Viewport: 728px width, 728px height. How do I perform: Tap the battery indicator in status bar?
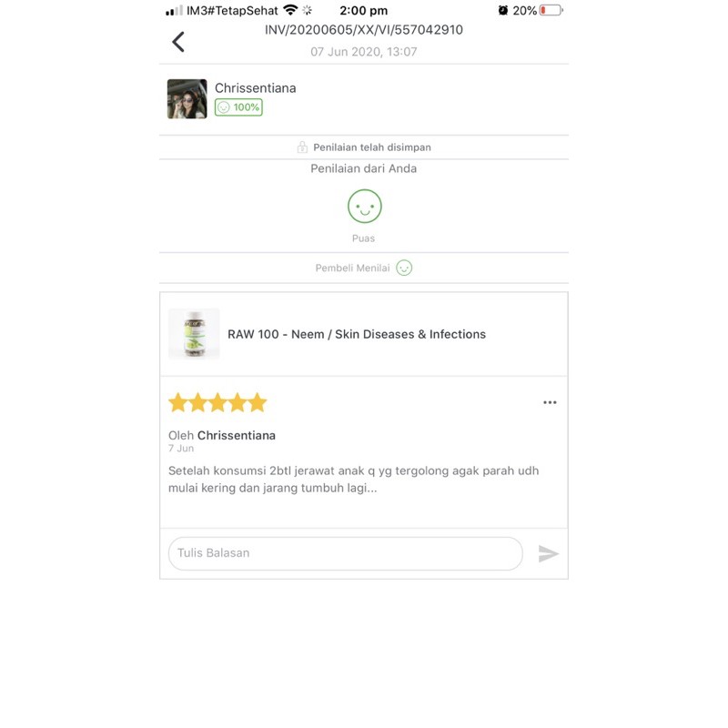[551, 10]
